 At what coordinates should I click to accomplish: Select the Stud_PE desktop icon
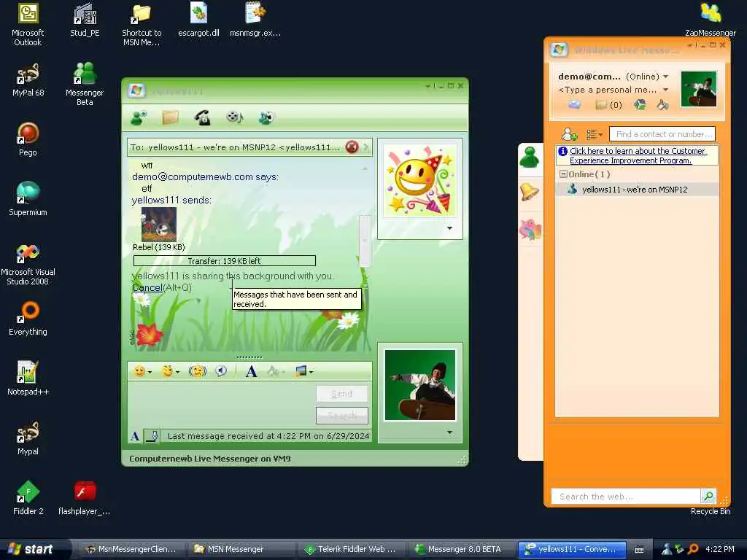[x=85, y=19]
